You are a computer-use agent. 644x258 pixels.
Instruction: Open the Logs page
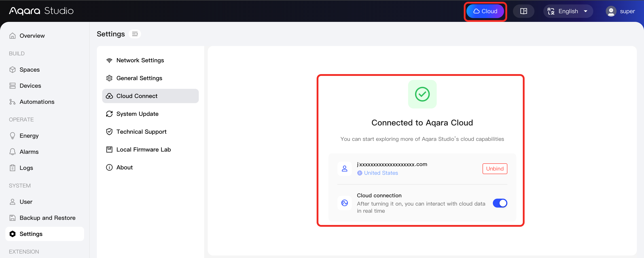click(x=44, y=168)
